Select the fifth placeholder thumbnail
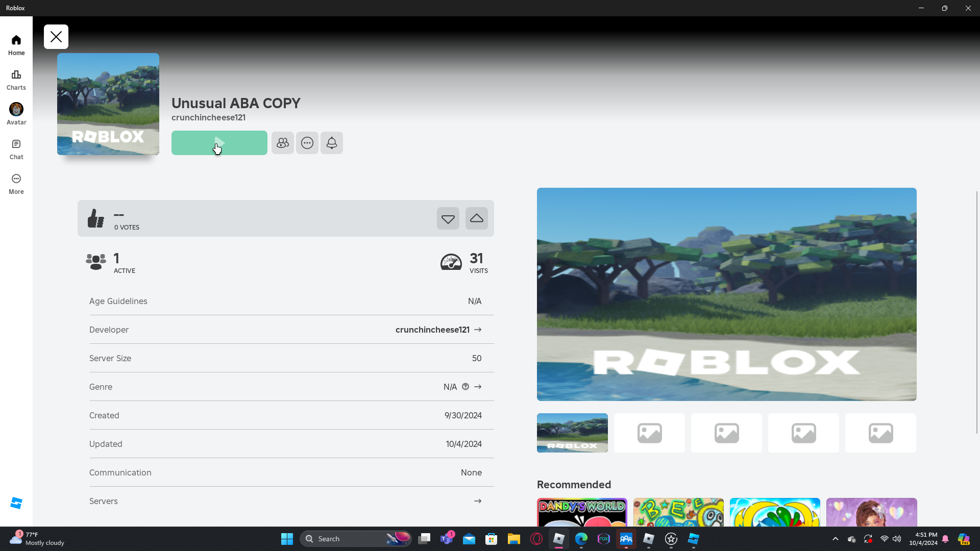980x551 pixels. pos(880,433)
